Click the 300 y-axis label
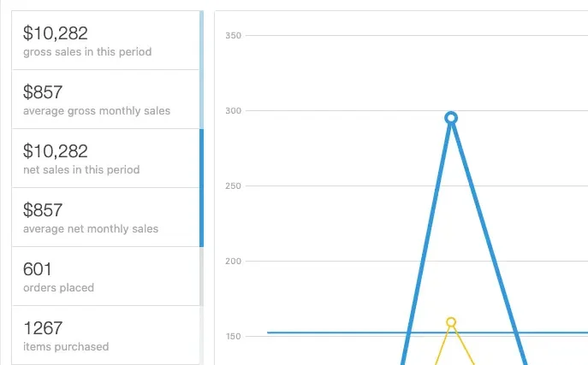The width and height of the screenshot is (588, 365). [233, 110]
